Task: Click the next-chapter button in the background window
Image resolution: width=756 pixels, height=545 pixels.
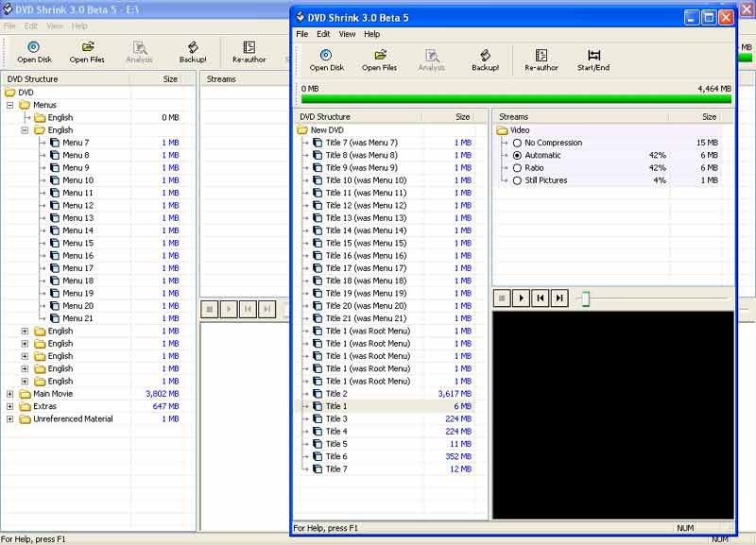Action: (267, 309)
